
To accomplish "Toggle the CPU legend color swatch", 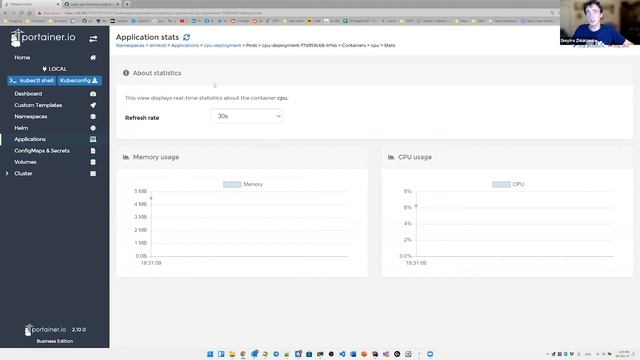I will click(501, 184).
